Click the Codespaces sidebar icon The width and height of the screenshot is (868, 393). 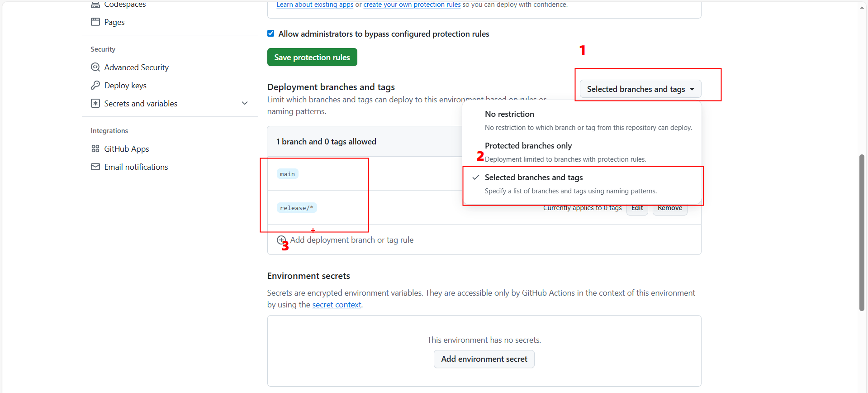[x=95, y=5]
